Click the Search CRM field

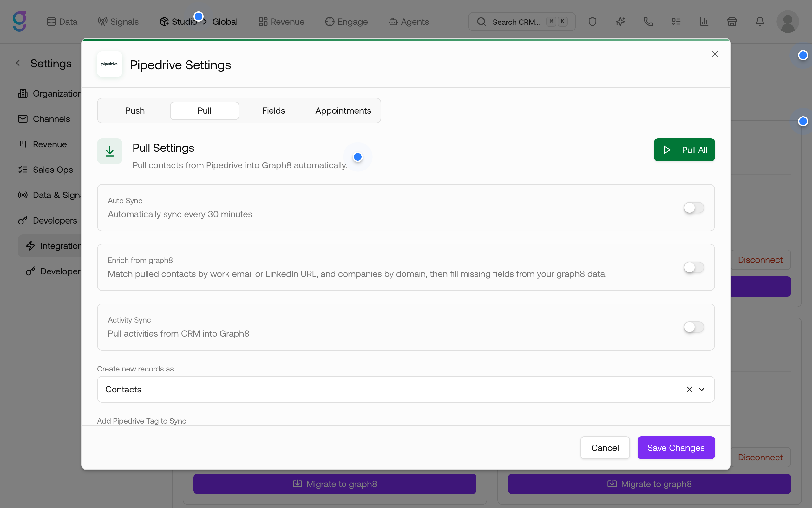tap(522, 22)
